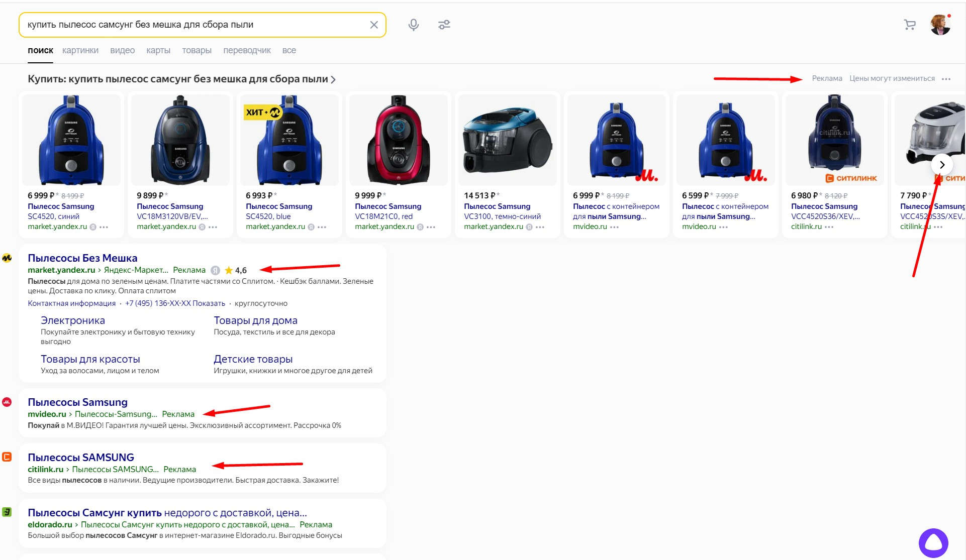Start voice search with the microphone icon
The height and width of the screenshot is (560, 966).
[x=414, y=25]
